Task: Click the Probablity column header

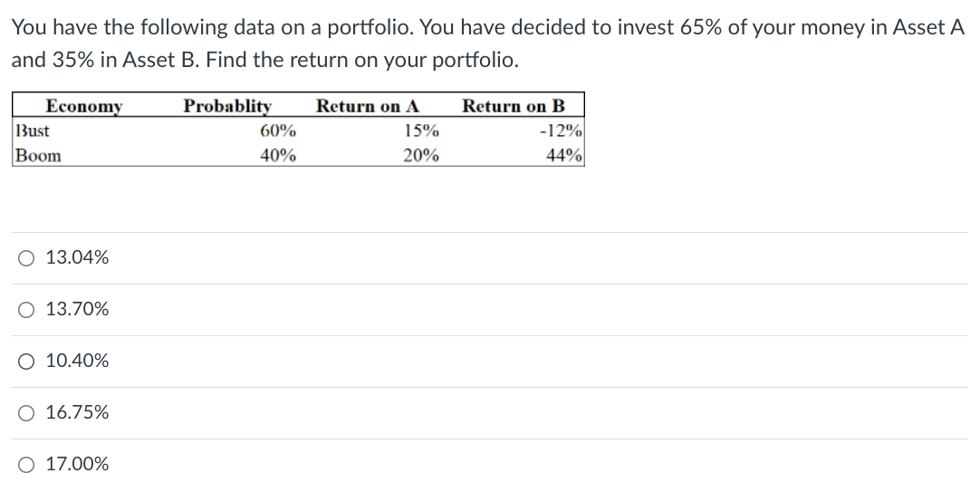Action: click(x=227, y=106)
